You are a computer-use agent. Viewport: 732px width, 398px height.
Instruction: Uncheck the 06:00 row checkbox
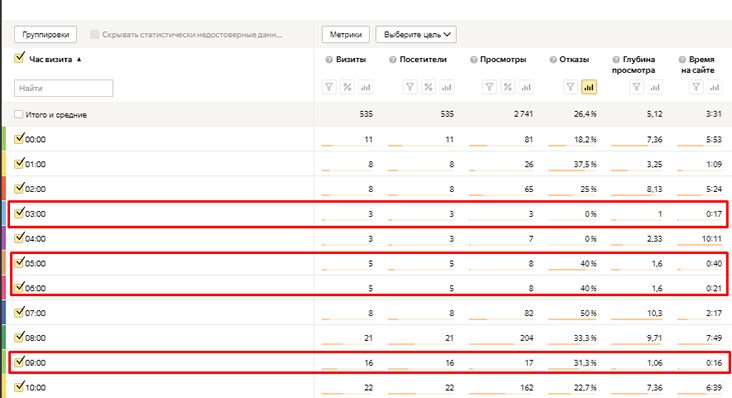tap(19, 287)
